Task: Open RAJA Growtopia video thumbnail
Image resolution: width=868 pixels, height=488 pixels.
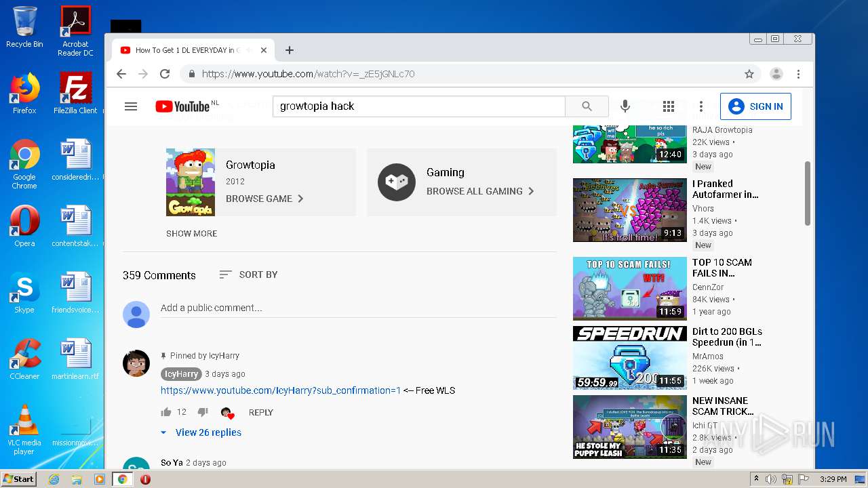Action: [x=629, y=144]
